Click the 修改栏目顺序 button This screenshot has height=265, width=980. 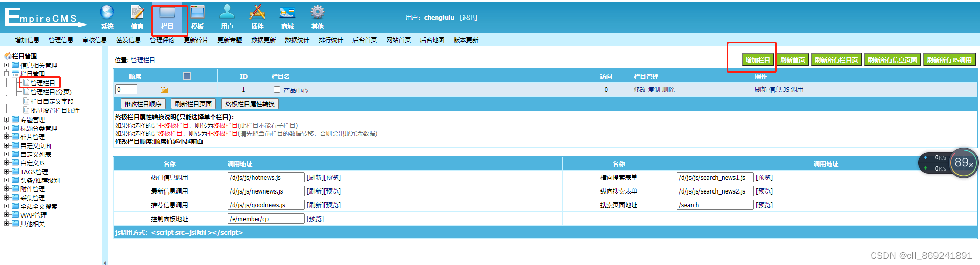(x=143, y=104)
